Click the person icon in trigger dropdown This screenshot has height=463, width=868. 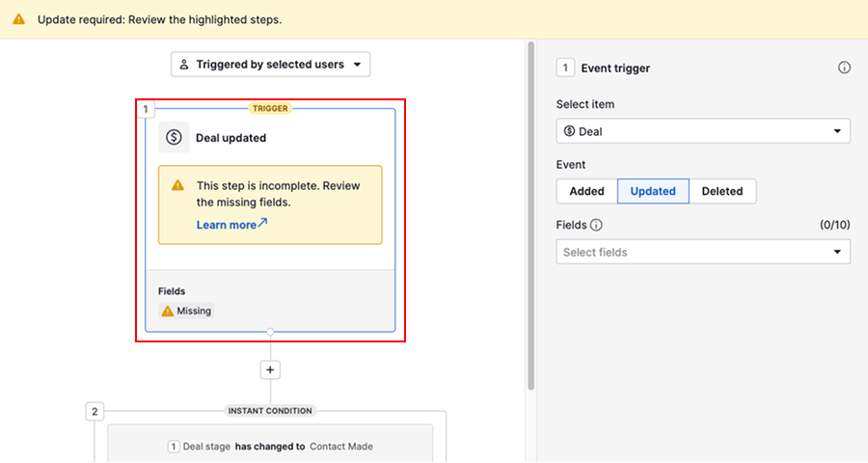(x=184, y=65)
